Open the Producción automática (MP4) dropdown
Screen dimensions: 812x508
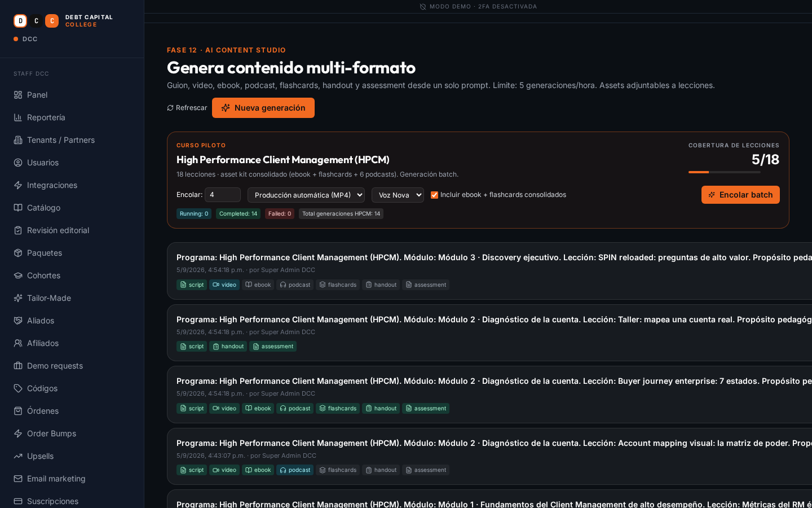coord(306,195)
